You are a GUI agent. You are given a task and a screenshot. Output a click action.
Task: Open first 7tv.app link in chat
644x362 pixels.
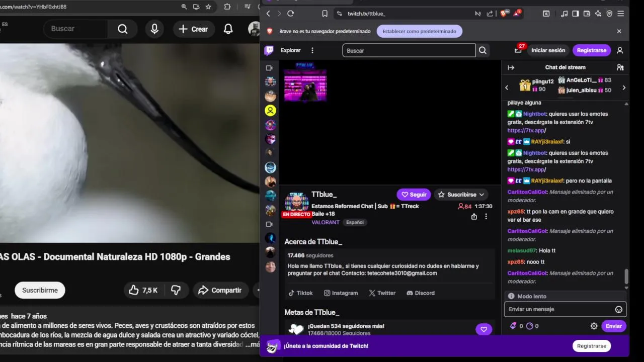coord(526,131)
